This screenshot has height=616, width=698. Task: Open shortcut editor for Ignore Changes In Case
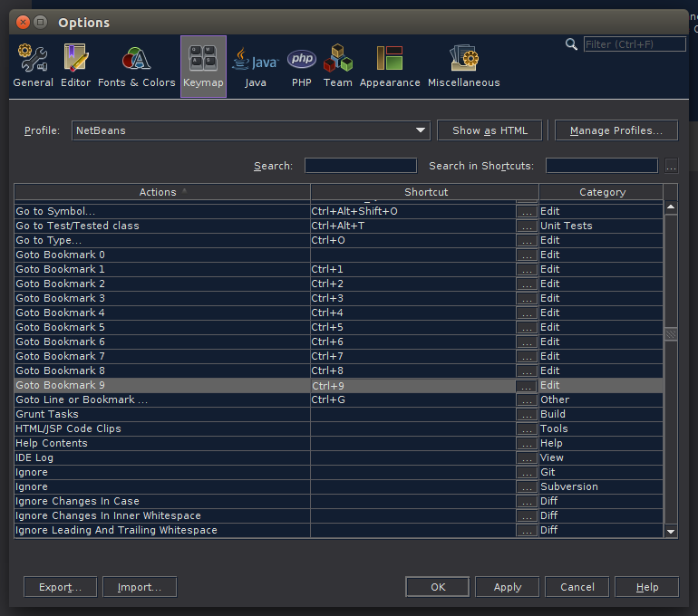pyautogui.click(x=527, y=502)
